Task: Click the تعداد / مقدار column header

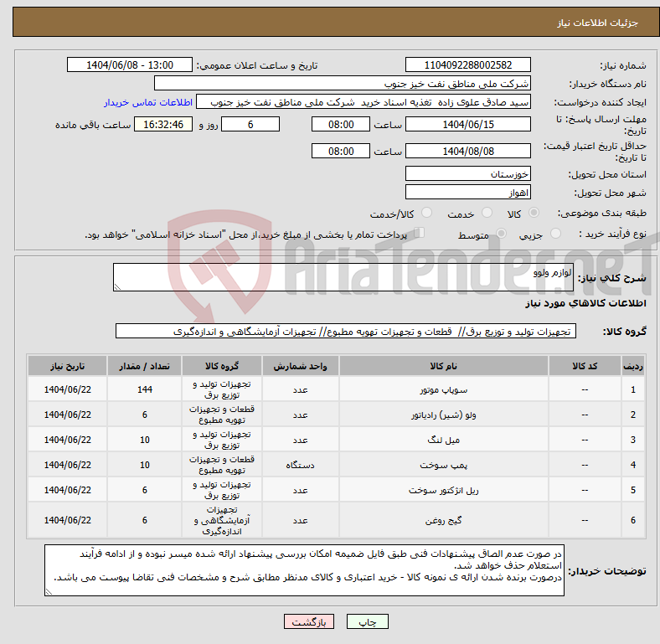Action: pyautogui.click(x=144, y=366)
